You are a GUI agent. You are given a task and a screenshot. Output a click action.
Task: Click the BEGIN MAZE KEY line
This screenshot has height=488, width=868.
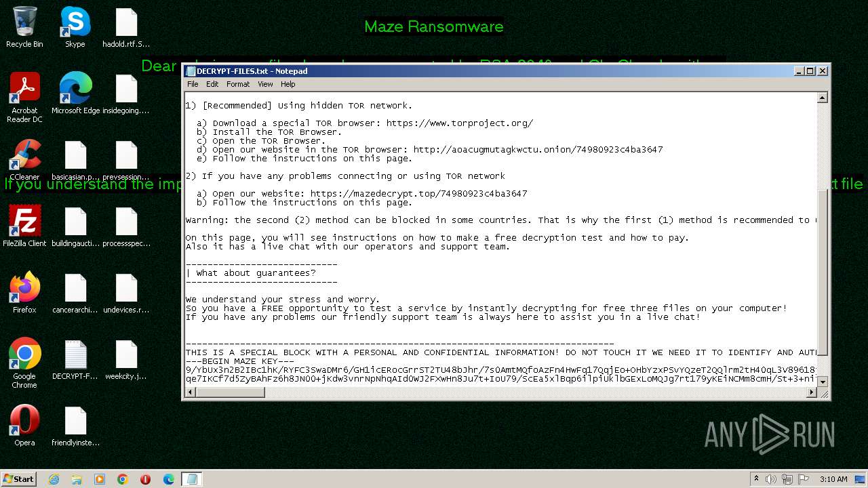pyautogui.click(x=240, y=361)
